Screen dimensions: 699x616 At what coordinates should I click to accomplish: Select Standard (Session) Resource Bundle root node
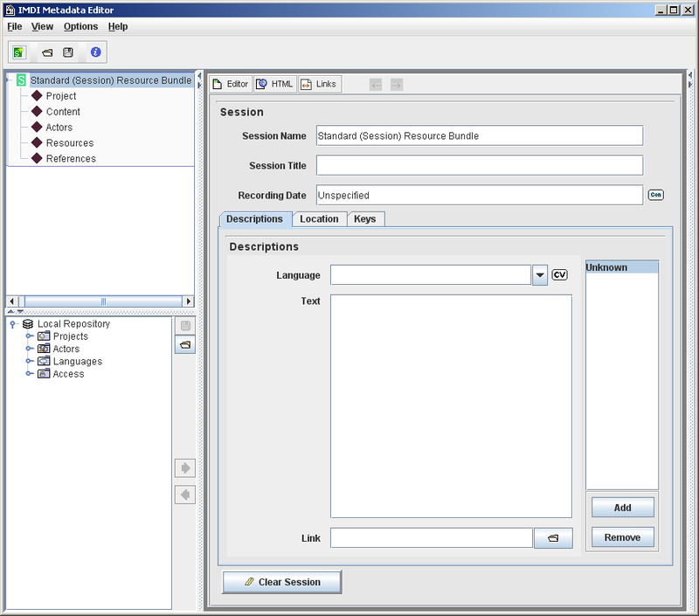111,80
